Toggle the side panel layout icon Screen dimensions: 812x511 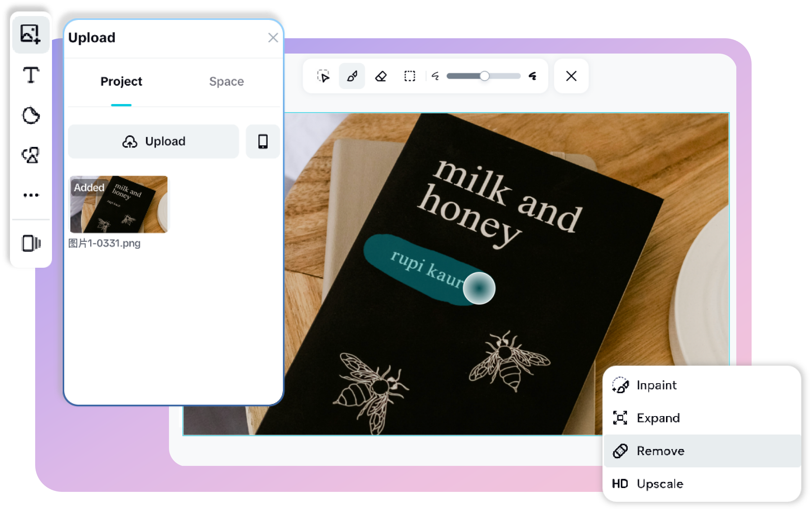click(x=31, y=243)
